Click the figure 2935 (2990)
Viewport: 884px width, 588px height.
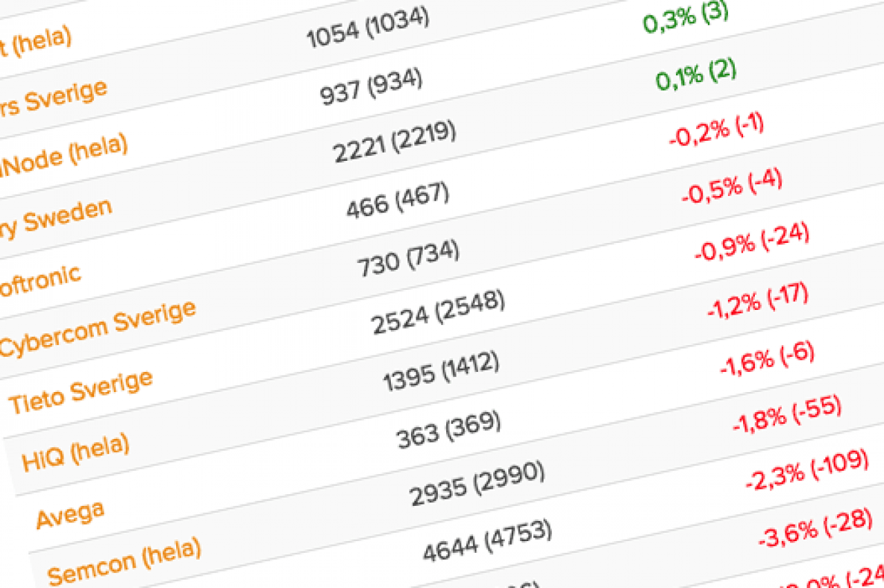tap(477, 484)
